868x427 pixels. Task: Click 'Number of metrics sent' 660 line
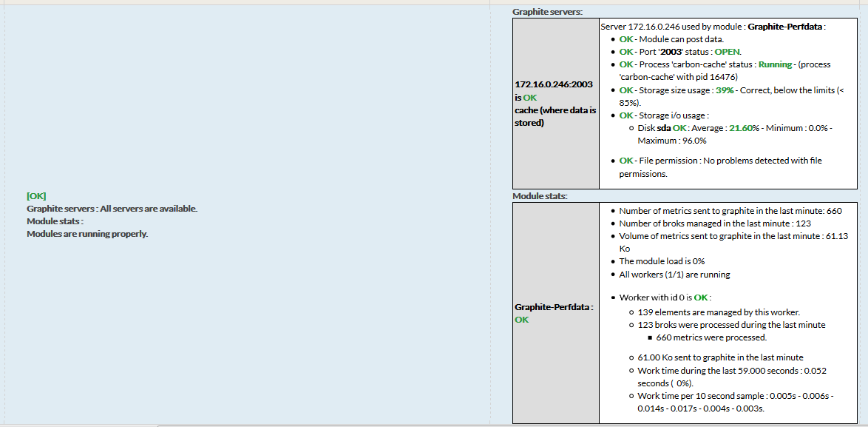730,211
